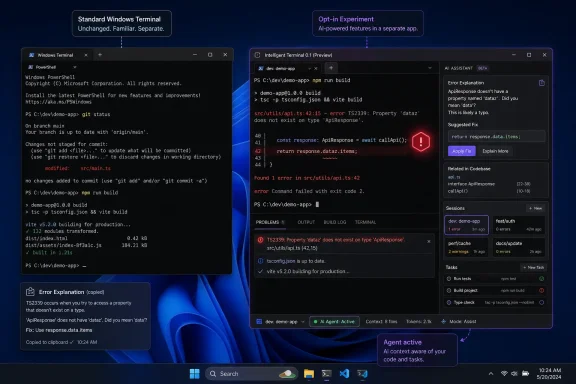Open Intelligent Terminal icon in the taskbar
This screenshot has width=576, height=384.
click(362, 374)
